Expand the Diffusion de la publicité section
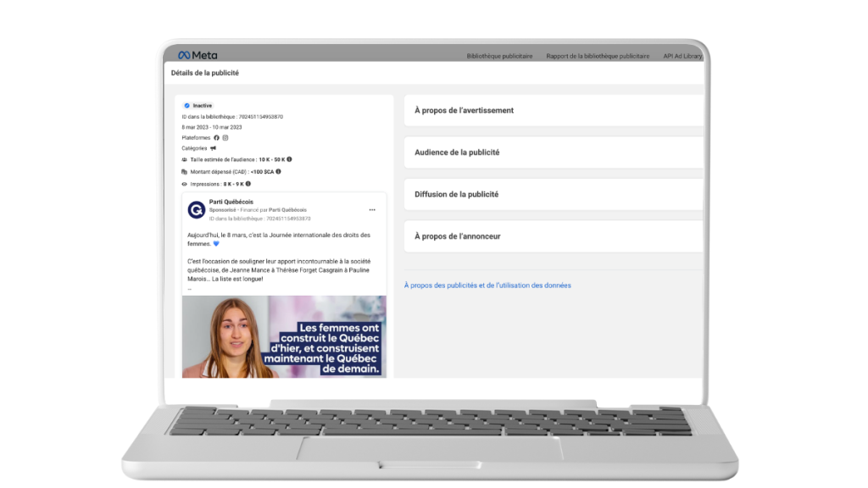The width and height of the screenshot is (868, 488). [553, 194]
